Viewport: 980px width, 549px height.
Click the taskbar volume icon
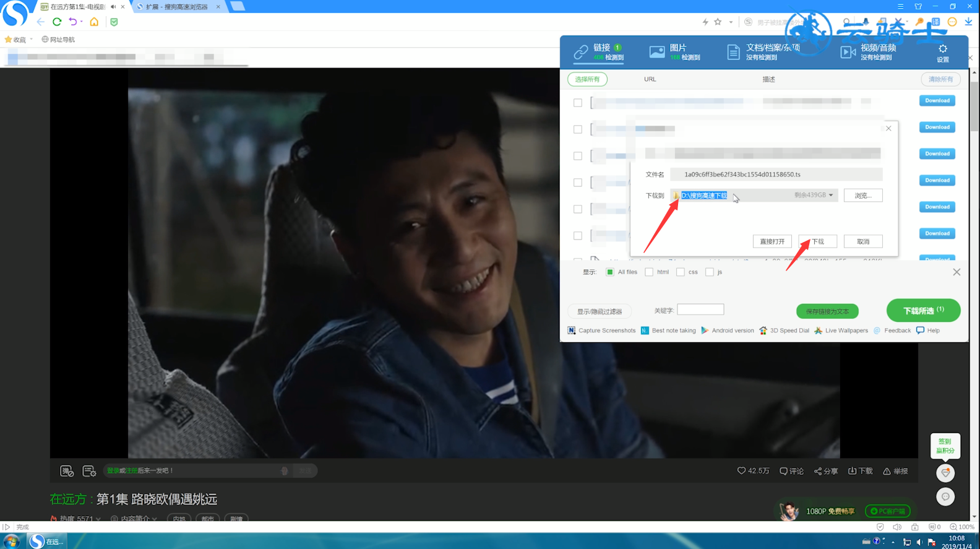pos(919,542)
